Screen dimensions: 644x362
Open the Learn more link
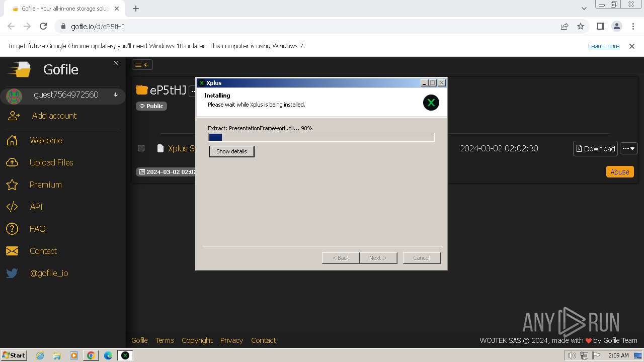coord(604,46)
